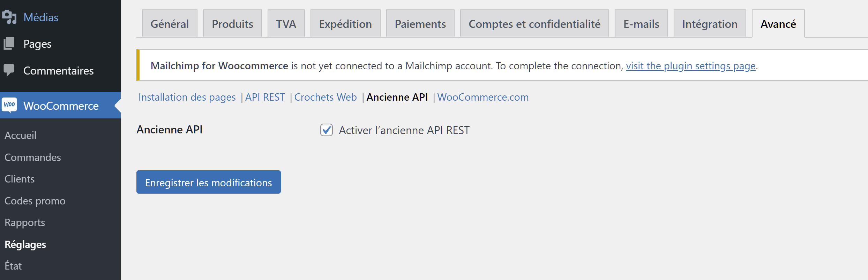Go to the Expédition tab
Image resolution: width=868 pixels, height=280 pixels.
(345, 23)
